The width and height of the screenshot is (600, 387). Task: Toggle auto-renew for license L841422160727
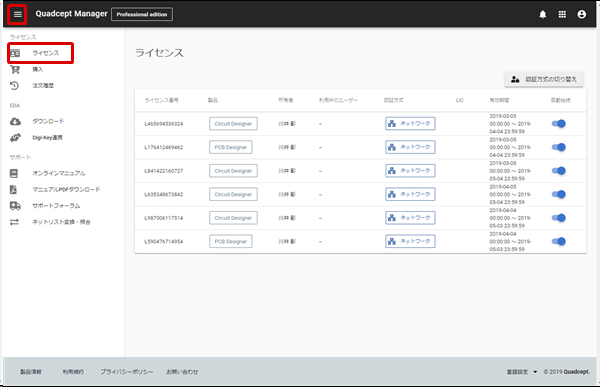coord(559,171)
